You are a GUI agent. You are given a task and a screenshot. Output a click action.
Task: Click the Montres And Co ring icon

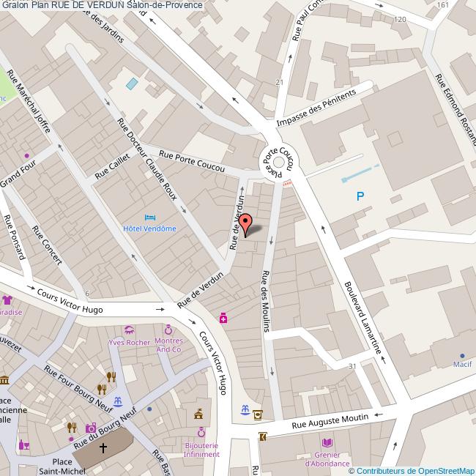coord(168,329)
